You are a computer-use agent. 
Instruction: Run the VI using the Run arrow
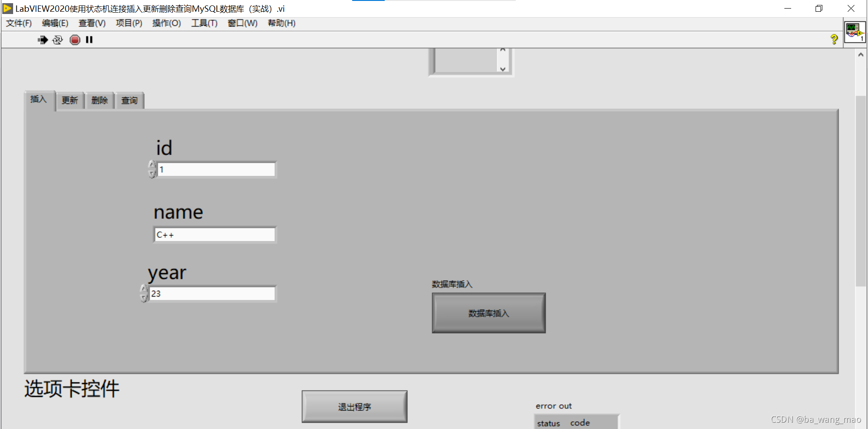pyautogui.click(x=42, y=40)
